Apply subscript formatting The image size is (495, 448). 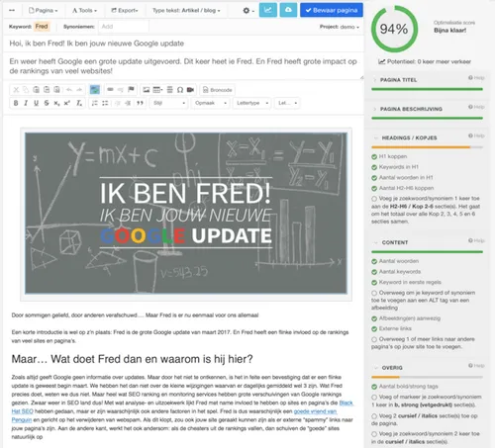coord(56,103)
